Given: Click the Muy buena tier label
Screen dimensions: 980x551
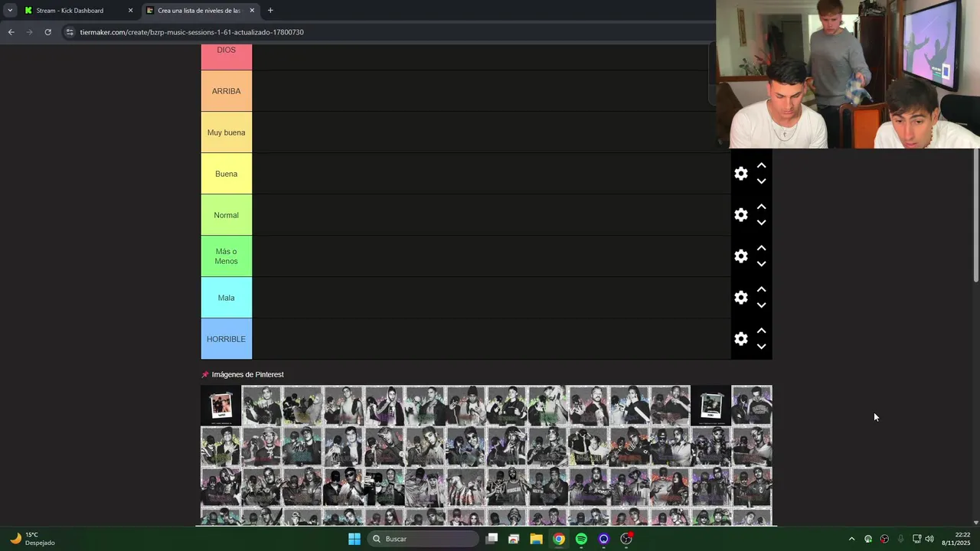Looking at the screenshot, I should coord(227,132).
